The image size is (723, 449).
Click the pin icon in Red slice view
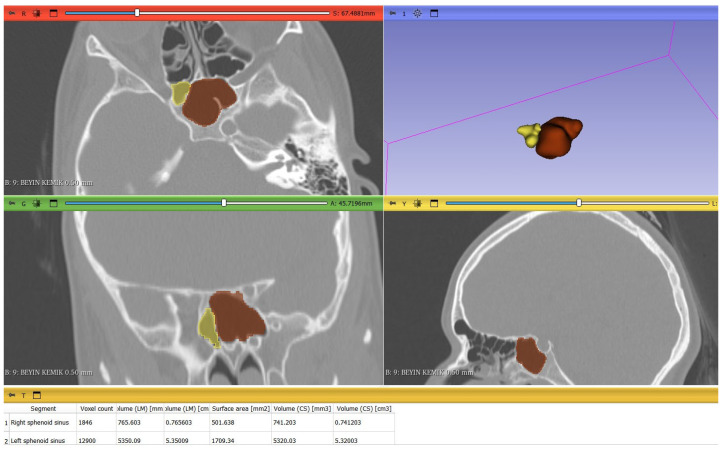(x=12, y=13)
